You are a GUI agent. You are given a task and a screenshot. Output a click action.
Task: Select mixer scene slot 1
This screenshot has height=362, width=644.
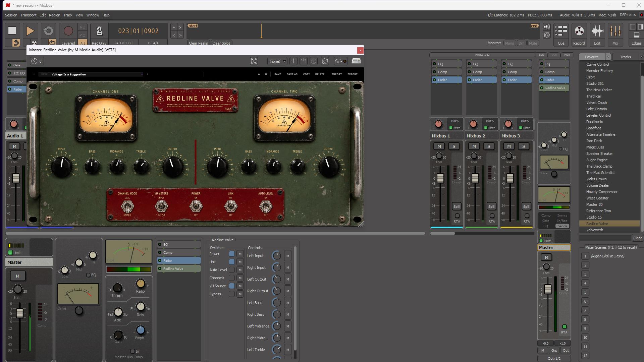(x=585, y=256)
